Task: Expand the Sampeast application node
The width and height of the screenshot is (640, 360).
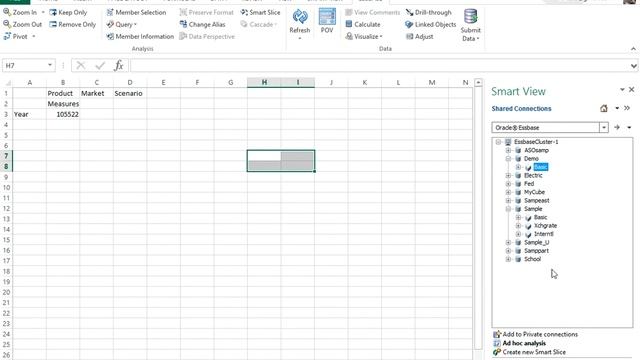Action: [508, 200]
